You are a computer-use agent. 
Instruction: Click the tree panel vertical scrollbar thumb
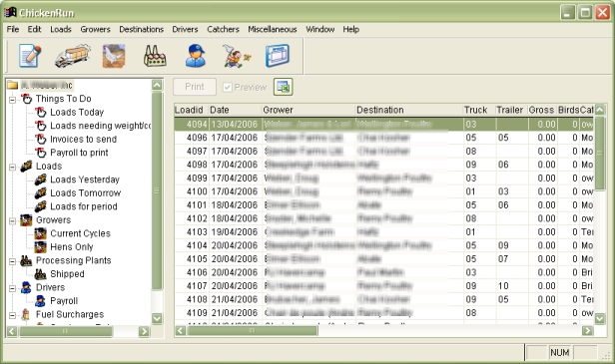(x=157, y=190)
